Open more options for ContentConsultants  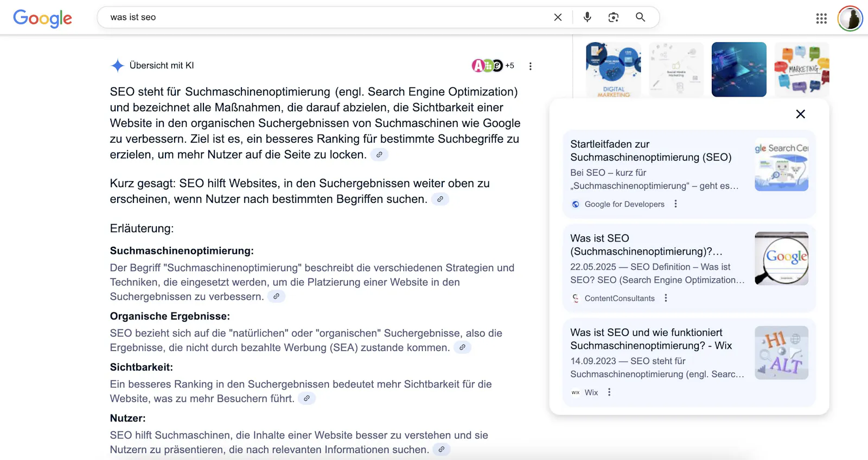tap(666, 298)
